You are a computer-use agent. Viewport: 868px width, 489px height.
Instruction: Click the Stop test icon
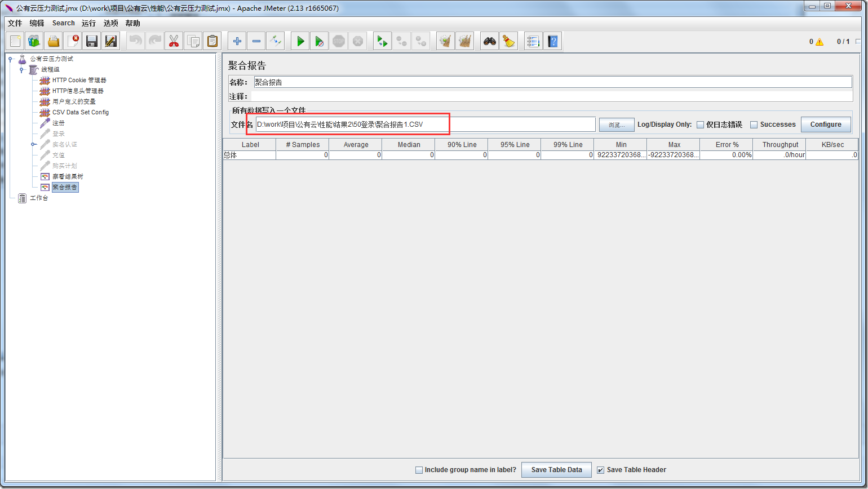[338, 41]
